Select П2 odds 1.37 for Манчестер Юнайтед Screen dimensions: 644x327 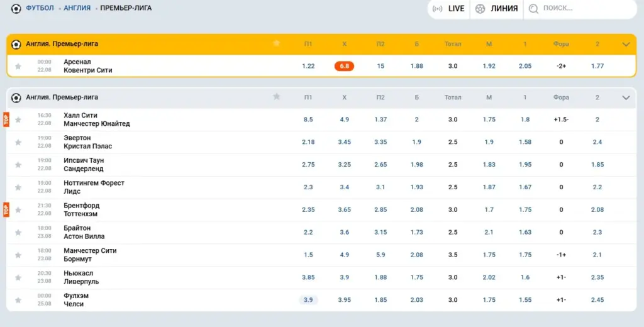coord(380,119)
